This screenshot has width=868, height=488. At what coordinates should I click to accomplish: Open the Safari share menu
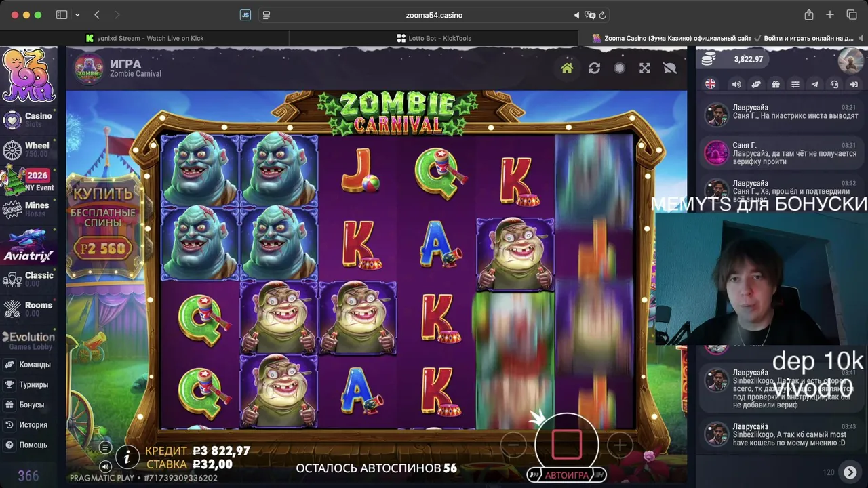coord(809,15)
